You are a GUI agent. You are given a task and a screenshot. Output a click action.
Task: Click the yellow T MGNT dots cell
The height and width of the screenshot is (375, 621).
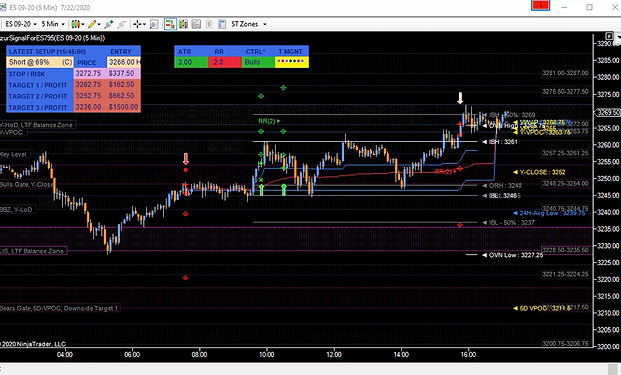click(291, 62)
